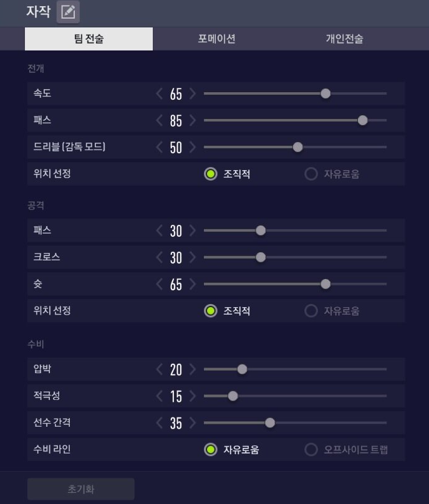Increase 압박 value using right arrow
The image size is (429, 504).
[193, 369]
